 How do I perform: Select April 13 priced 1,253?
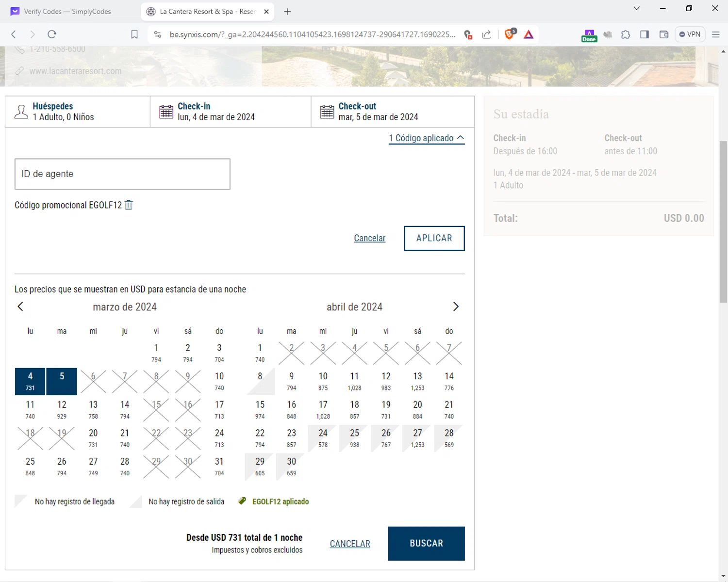[417, 381]
